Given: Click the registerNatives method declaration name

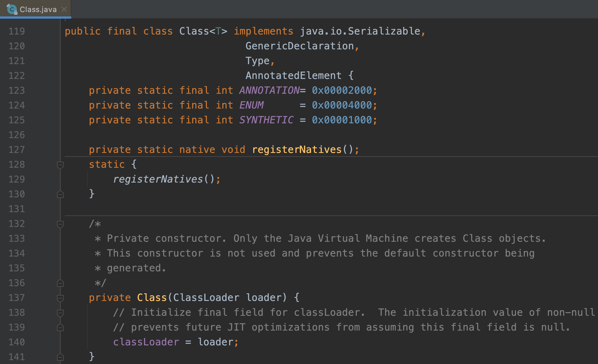Looking at the screenshot, I should coord(297,150).
